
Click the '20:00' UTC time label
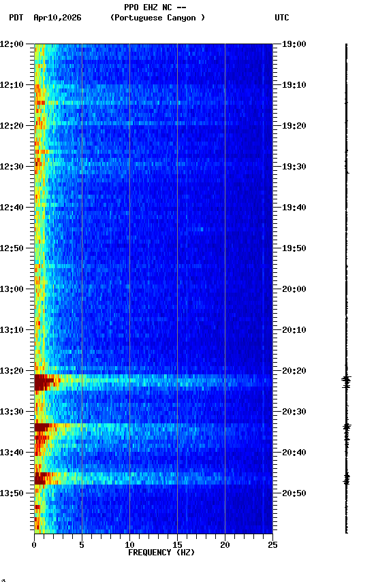click(294, 289)
